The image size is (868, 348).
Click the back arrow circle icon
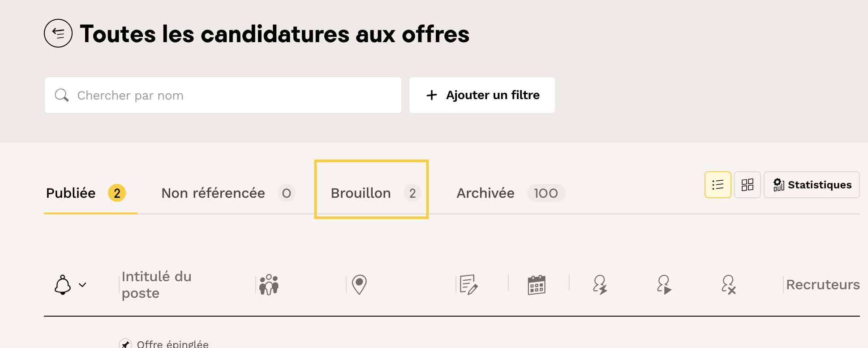click(x=58, y=33)
